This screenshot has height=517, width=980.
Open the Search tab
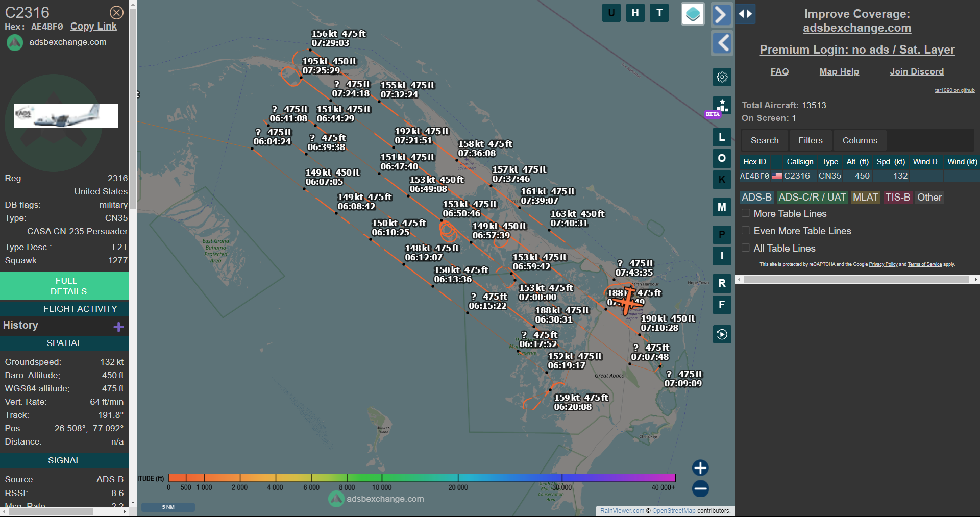point(765,140)
